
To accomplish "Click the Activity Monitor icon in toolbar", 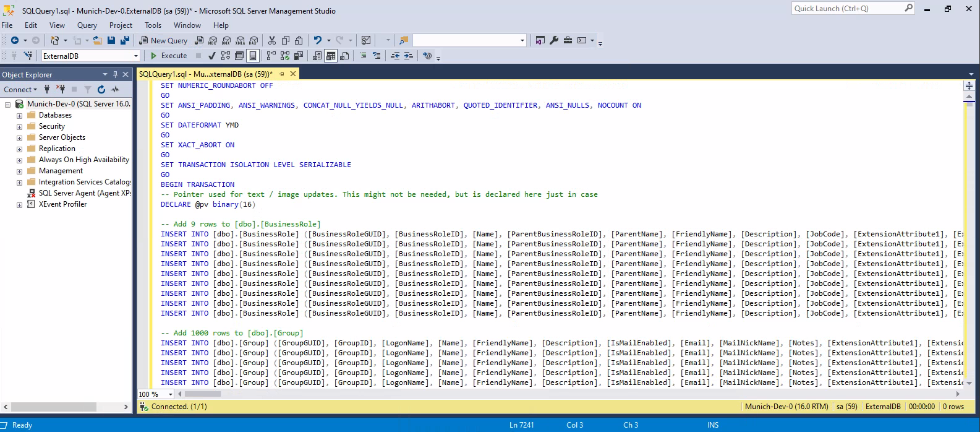I will 366,40.
